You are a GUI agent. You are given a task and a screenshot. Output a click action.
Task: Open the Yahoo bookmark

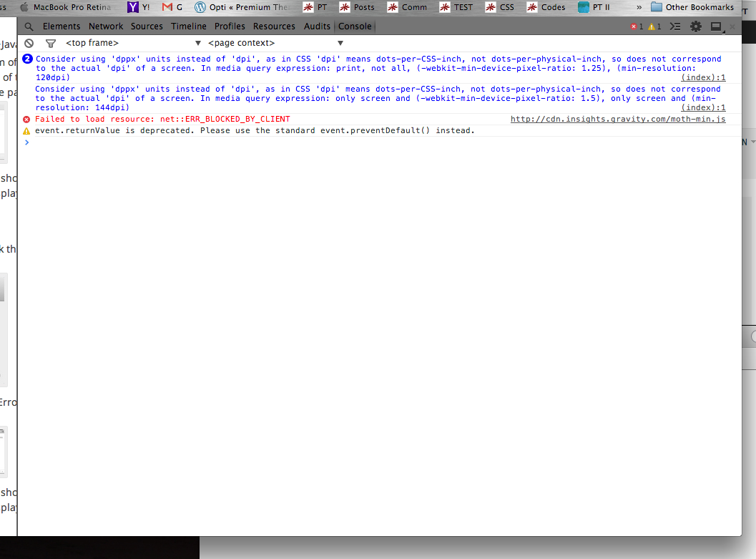(138, 7)
